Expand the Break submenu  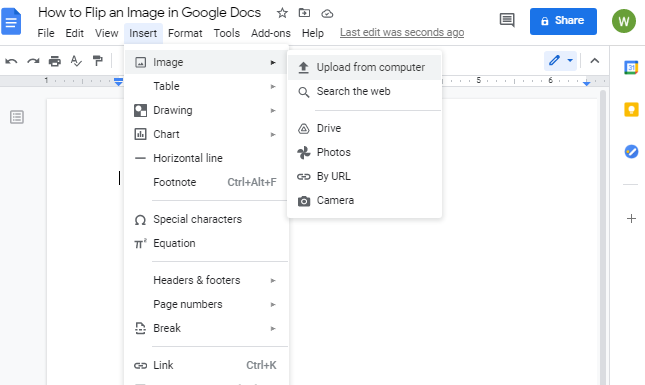[206, 328]
